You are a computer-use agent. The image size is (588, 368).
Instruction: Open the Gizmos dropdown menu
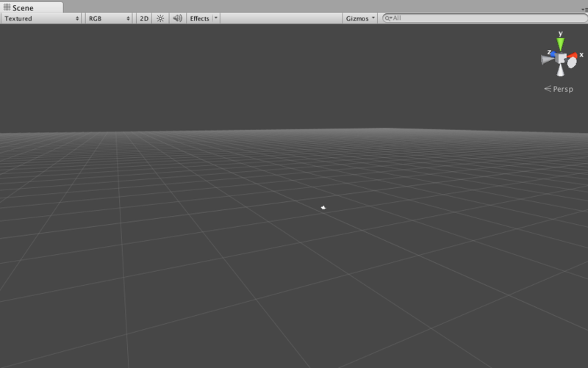coord(360,18)
